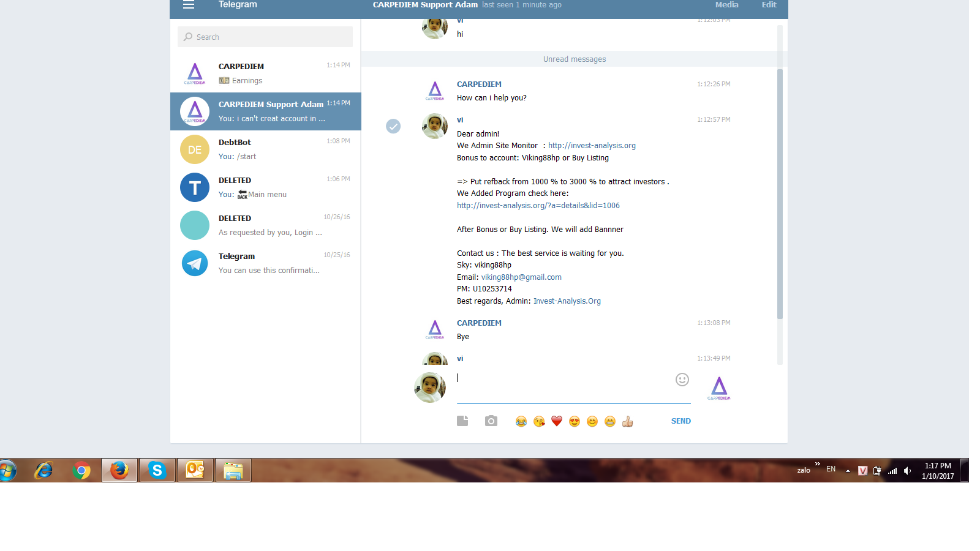Open Firefox from the taskbar

(119, 470)
